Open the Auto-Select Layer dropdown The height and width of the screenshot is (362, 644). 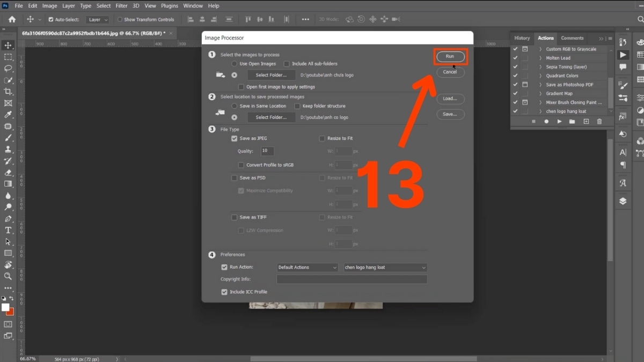click(98, 19)
